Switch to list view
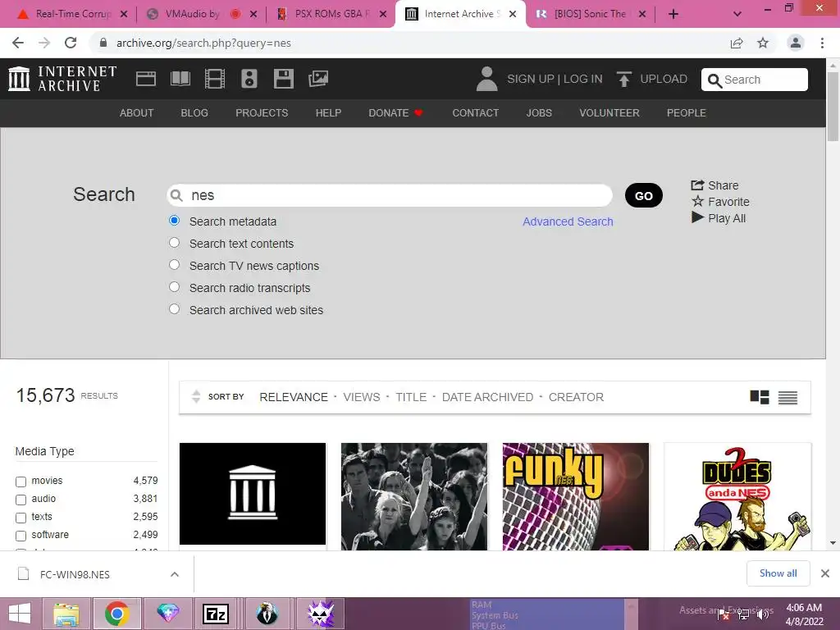Viewport: 840px width, 630px height. click(x=787, y=398)
